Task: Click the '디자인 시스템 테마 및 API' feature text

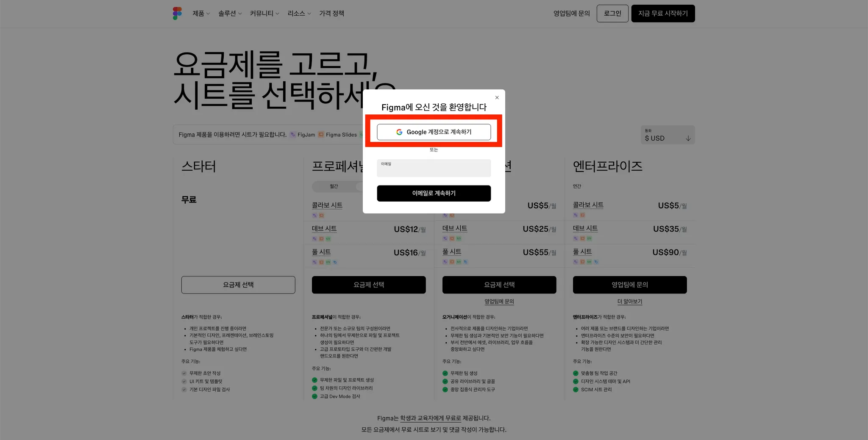Action: coord(606,381)
